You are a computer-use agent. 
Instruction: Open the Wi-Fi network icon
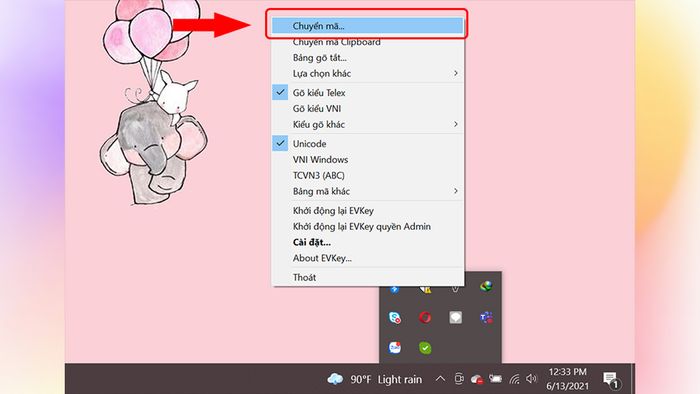click(x=514, y=379)
